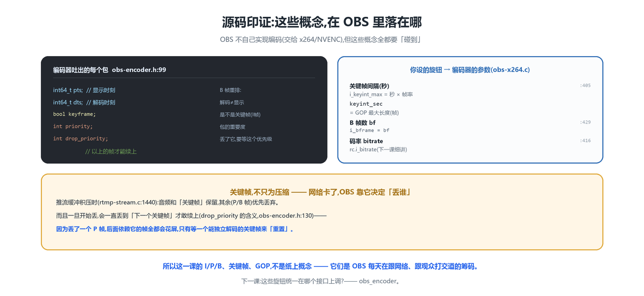Click the text '= GOP 最大长度(帧)'

pos(374,113)
